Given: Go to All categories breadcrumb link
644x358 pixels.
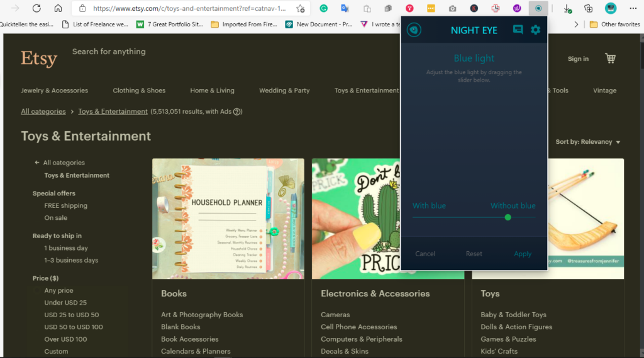Looking at the screenshot, I should coord(43,112).
